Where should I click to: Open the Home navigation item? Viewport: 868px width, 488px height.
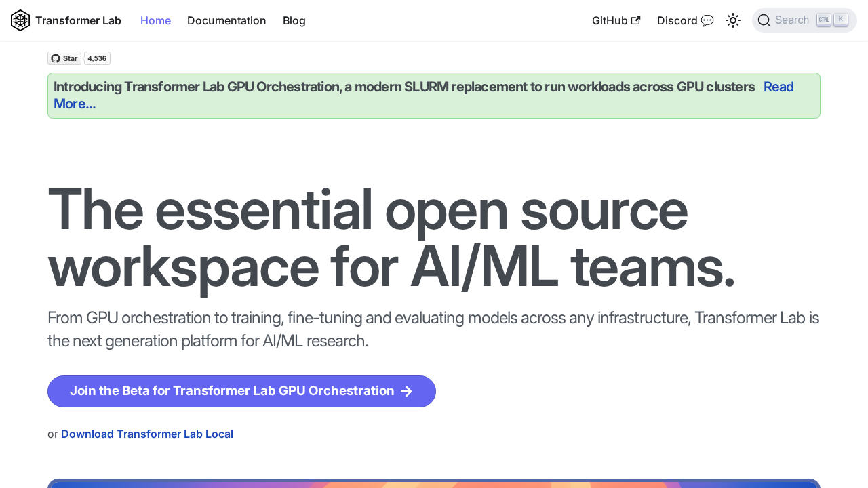point(155,20)
